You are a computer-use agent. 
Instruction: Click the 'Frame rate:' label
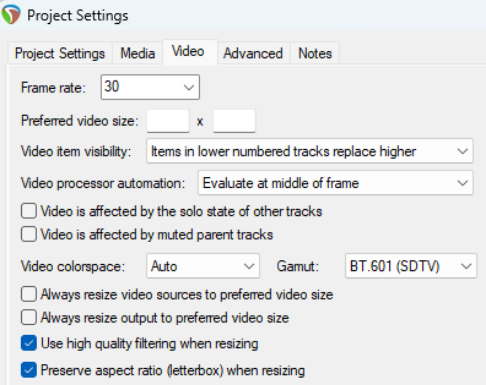(53, 88)
